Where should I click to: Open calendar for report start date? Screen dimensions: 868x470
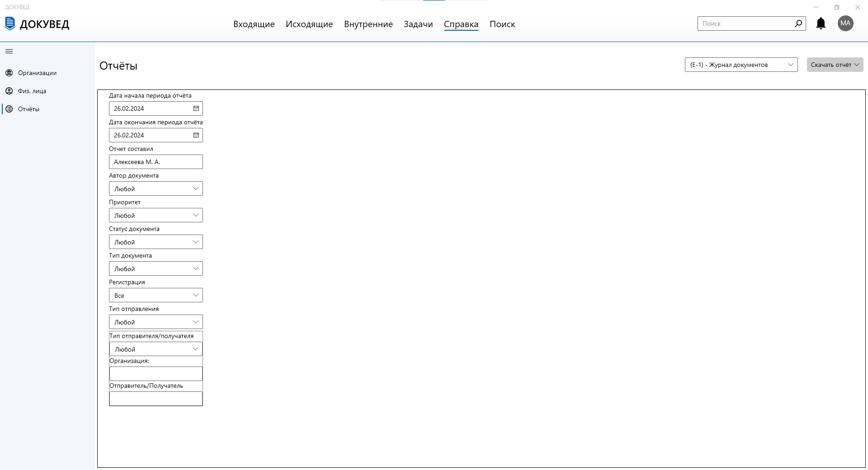tap(196, 108)
